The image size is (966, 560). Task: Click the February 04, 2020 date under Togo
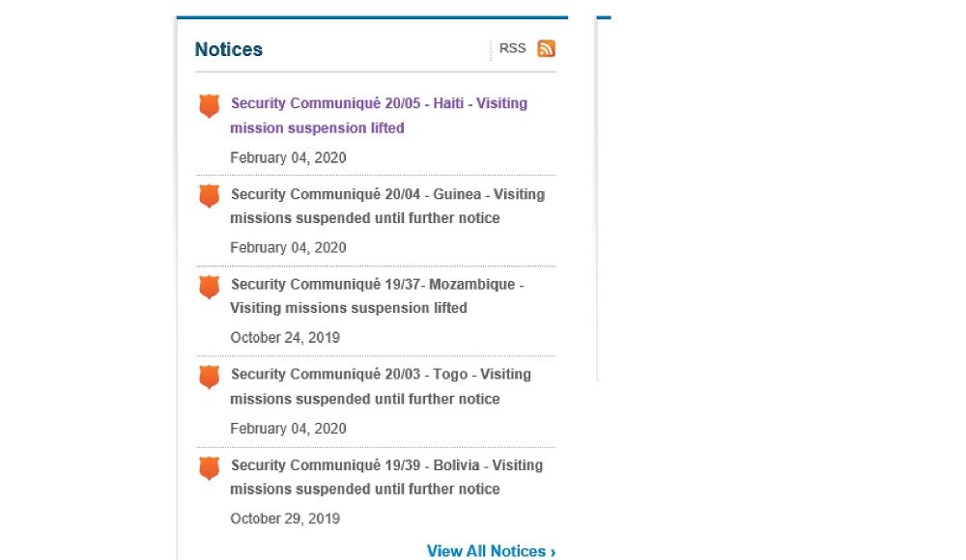click(x=288, y=429)
